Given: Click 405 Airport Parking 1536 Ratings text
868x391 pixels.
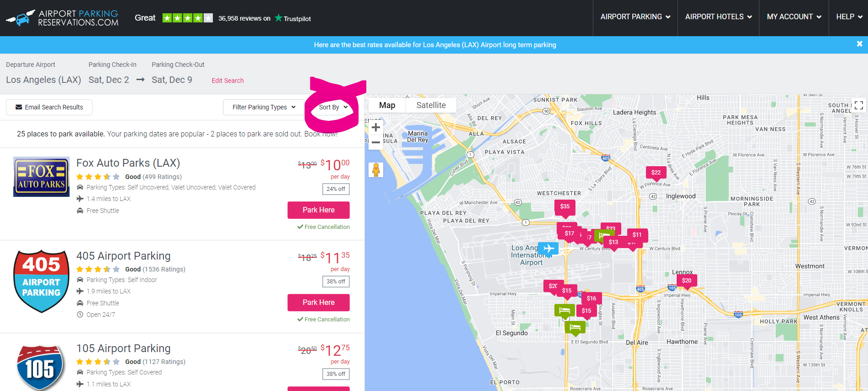Looking at the screenshot, I should [164, 269].
